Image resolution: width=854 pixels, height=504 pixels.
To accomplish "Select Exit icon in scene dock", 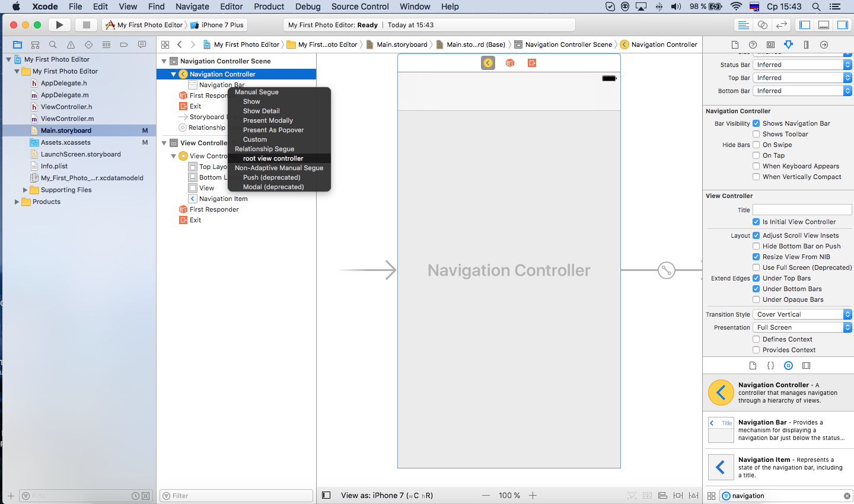I will pyautogui.click(x=532, y=63).
